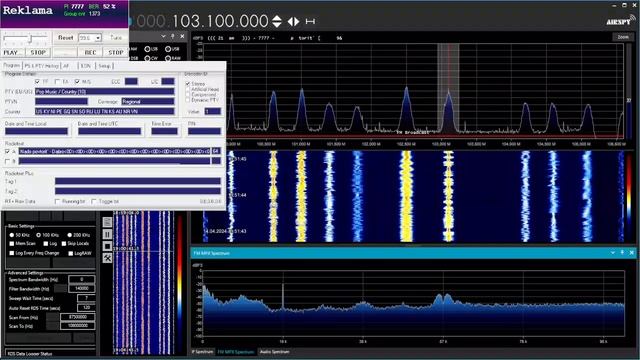This screenshot has height=360, width=640.
Task: Click the AIRSPY logo
Action: pyautogui.click(x=621, y=20)
